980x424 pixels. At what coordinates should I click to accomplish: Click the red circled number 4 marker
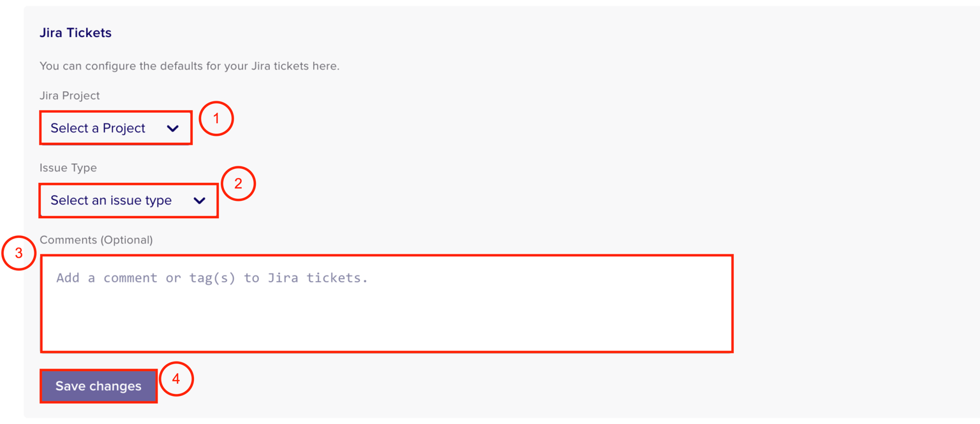175,379
